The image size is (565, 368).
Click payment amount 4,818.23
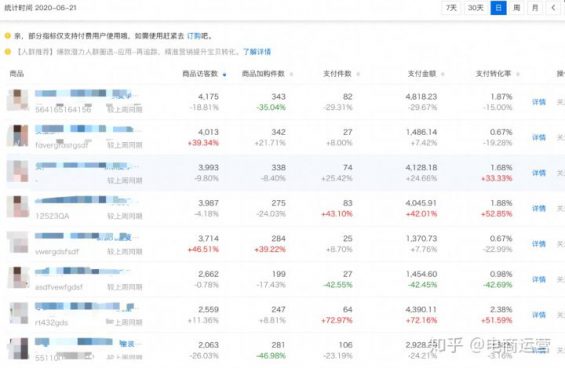click(421, 97)
